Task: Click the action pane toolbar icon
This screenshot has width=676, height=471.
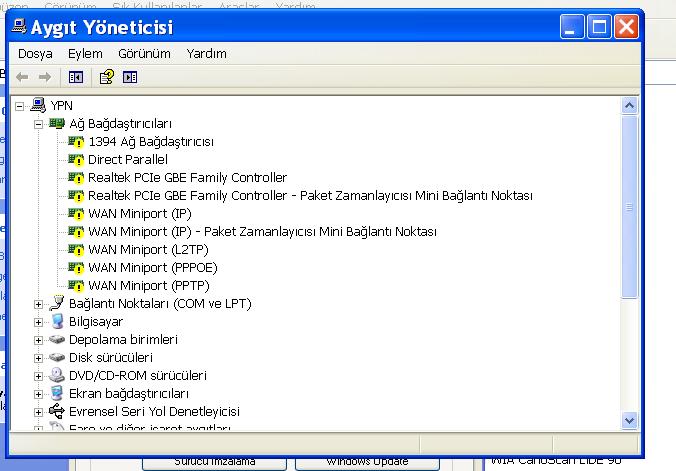Action: click(130, 78)
